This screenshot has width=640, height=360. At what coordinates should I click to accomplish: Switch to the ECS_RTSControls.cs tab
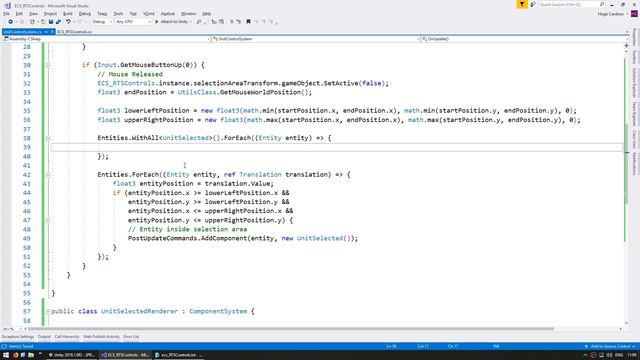point(75,32)
